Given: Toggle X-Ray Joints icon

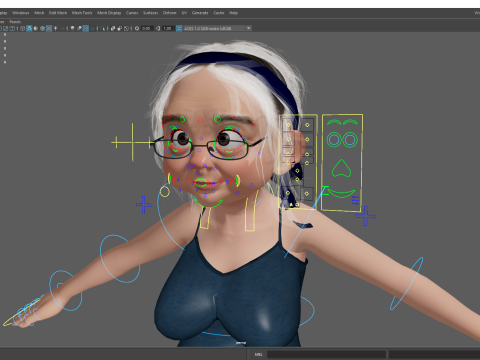Looking at the screenshot, I should (126, 28).
